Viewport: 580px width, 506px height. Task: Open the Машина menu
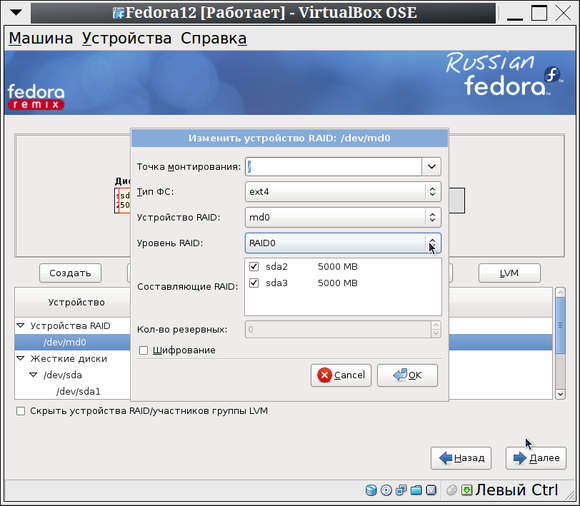tap(41, 38)
